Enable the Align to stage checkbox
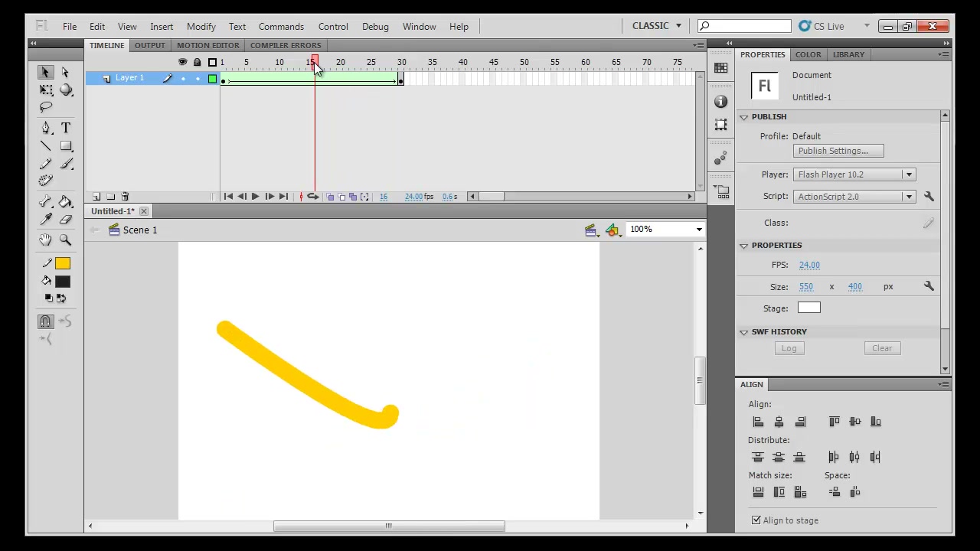This screenshot has width=980, height=551. (756, 520)
